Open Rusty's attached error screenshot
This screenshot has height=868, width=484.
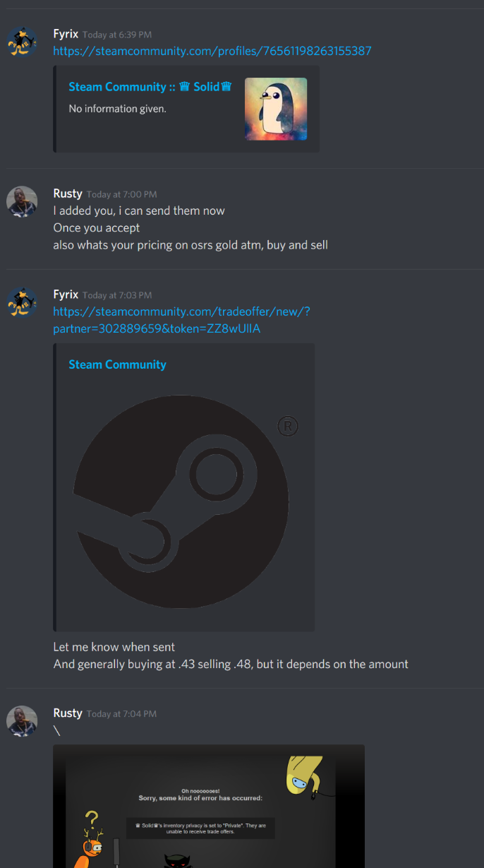point(209,806)
